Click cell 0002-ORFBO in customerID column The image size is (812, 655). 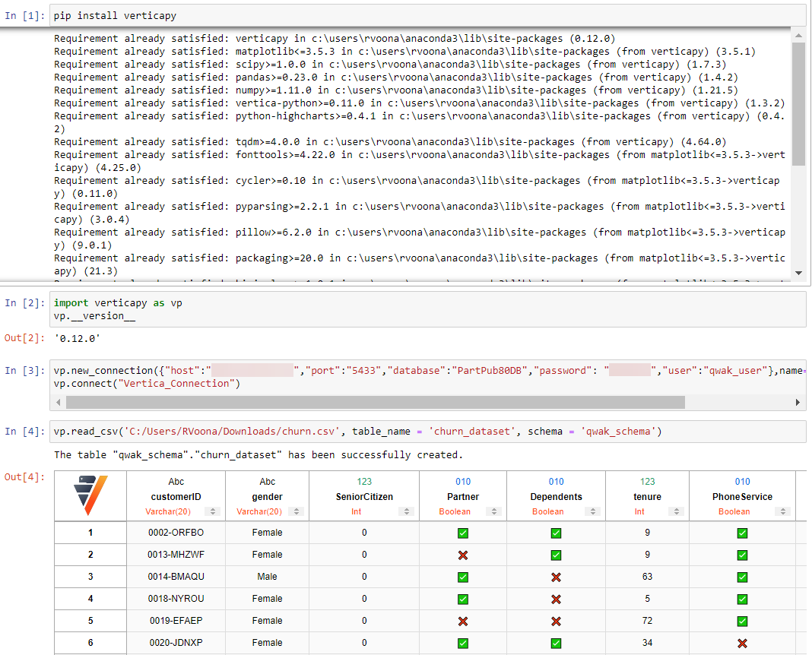coord(176,533)
